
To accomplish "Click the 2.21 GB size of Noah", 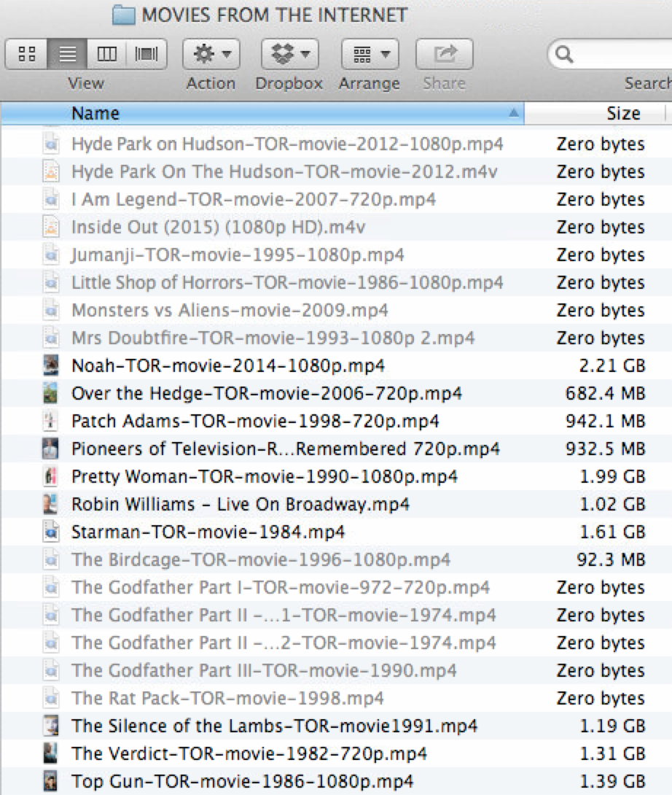I will pos(612,365).
